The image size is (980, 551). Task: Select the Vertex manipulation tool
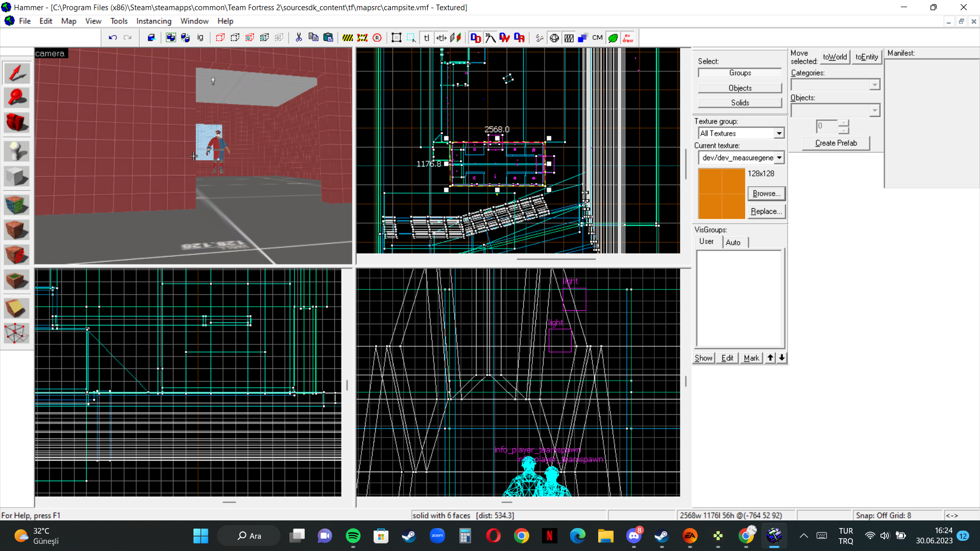tap(17, 333)
